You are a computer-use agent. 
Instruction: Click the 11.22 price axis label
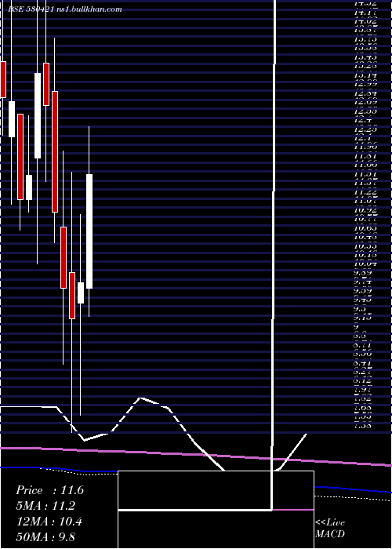pos(365,192)
